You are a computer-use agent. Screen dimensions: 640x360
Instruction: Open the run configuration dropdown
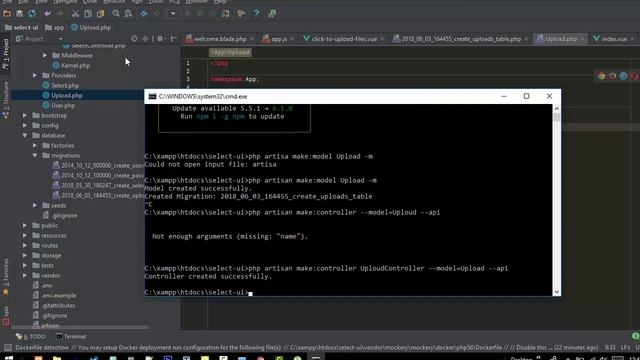(x=173, y=13)
